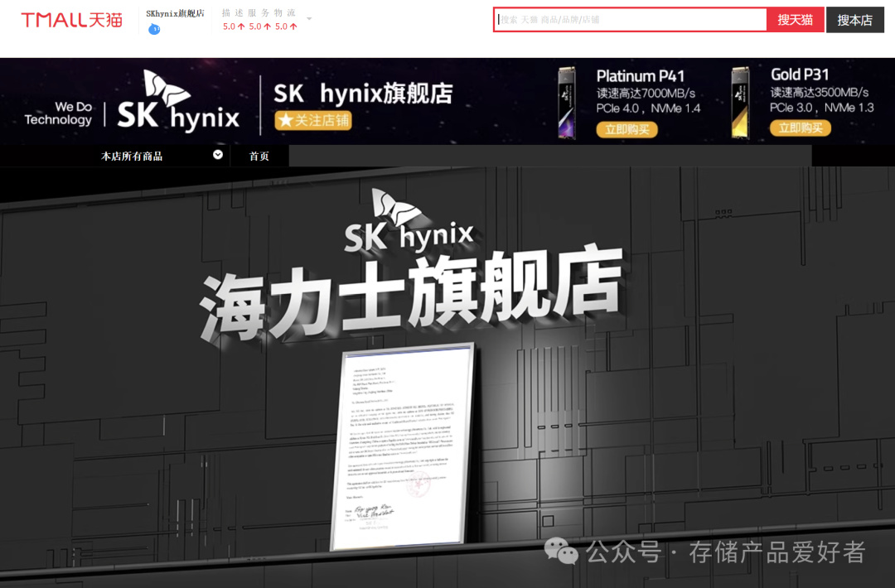Buy Platinum P41 with 立即购买 button
Screen dimensions: 895x588
626,129
